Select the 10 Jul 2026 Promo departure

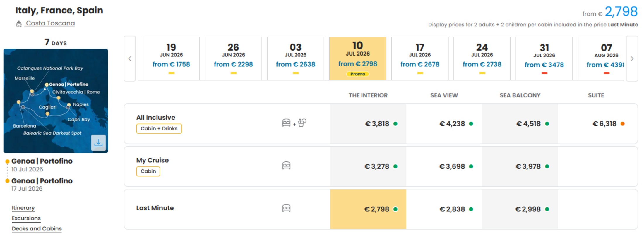358,58
